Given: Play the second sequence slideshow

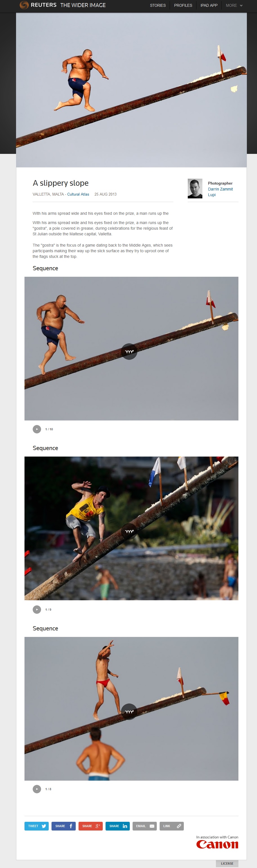Looking at the screenshot, I should [37, 609].
